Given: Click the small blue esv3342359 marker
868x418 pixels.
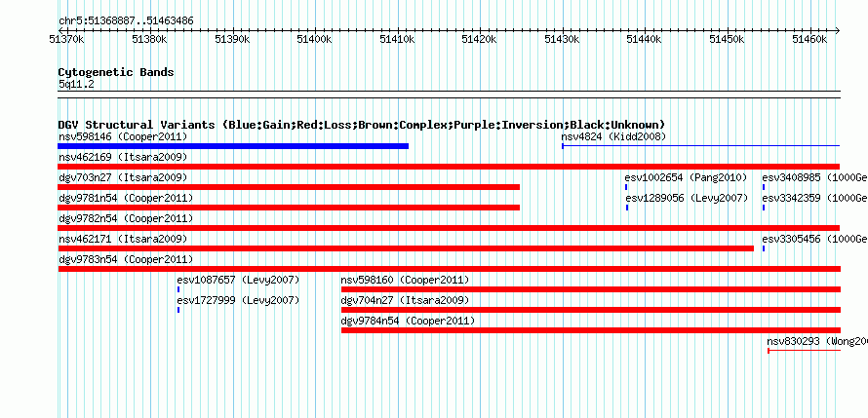Looking at the screenshot, I should (764, 208).
